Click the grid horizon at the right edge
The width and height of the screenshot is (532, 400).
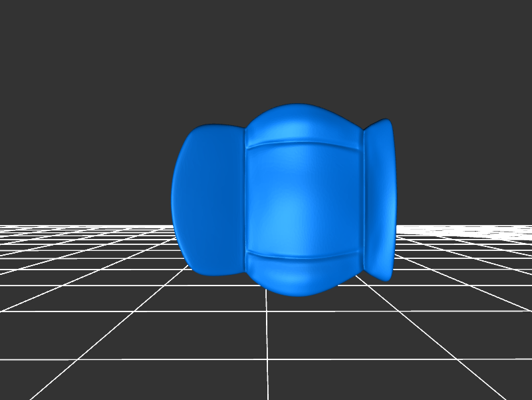coord(528,226)
